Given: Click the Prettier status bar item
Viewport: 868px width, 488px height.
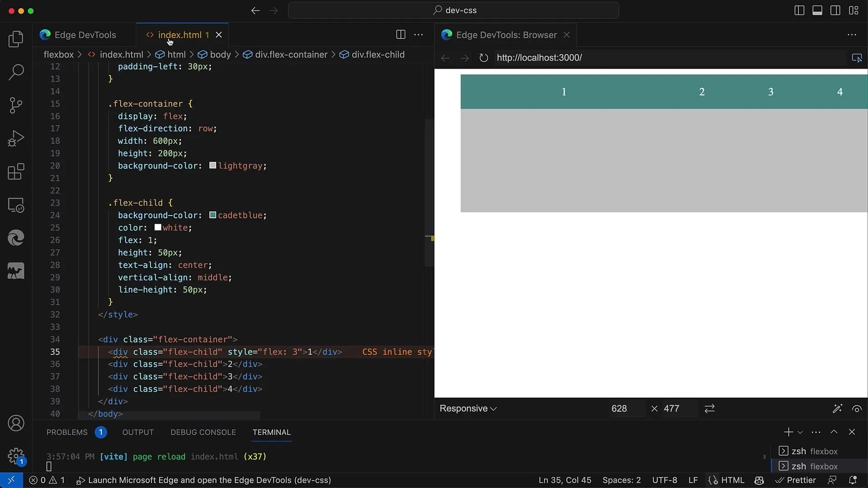Looking at the screenshot, I should pos(796,480).
